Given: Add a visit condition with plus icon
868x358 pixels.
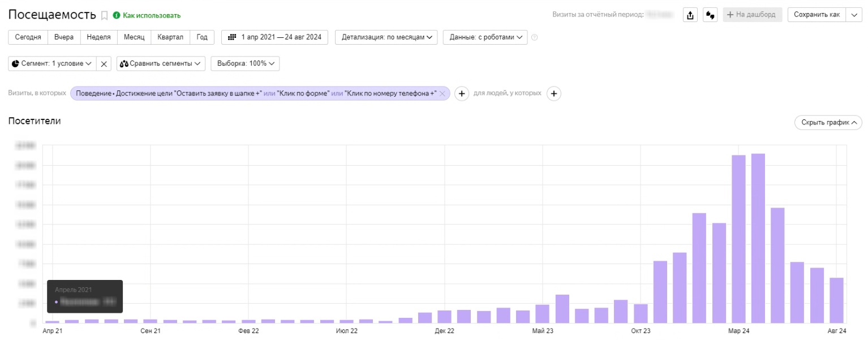Looking at the screenshot, I should (462, 94).
